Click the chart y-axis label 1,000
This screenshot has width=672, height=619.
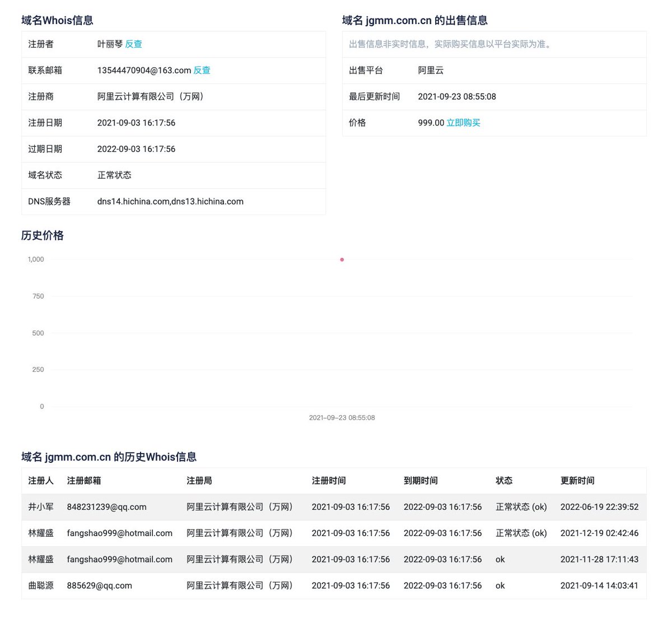pyautogui.click(x=36, y=259)
